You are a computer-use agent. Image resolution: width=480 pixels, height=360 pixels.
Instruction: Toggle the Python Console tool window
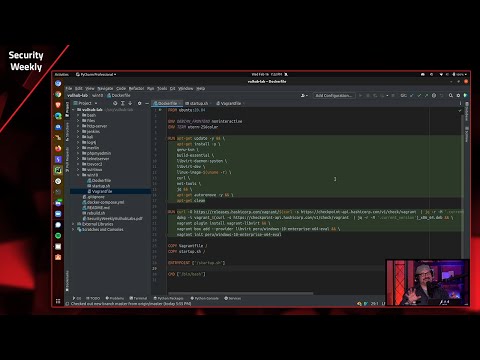[x=204, y=298]
